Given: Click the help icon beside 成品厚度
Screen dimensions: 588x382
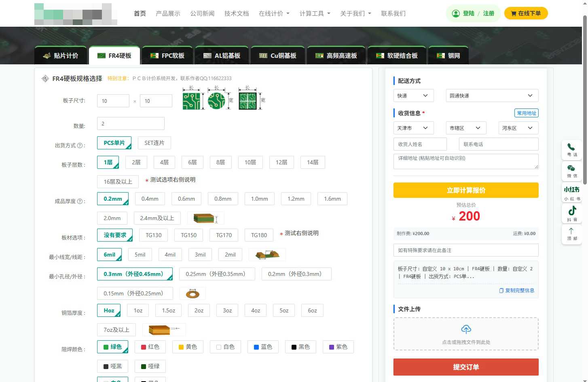Looking at the screenshot, I should [80, 202].
